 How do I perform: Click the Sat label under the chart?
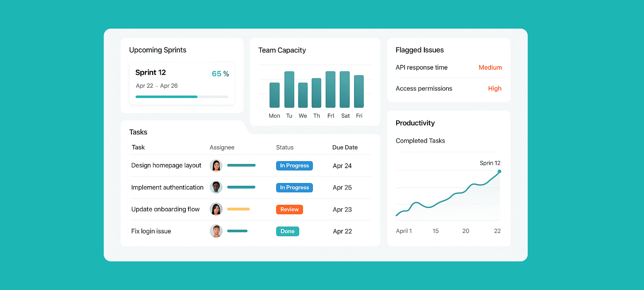345,116
